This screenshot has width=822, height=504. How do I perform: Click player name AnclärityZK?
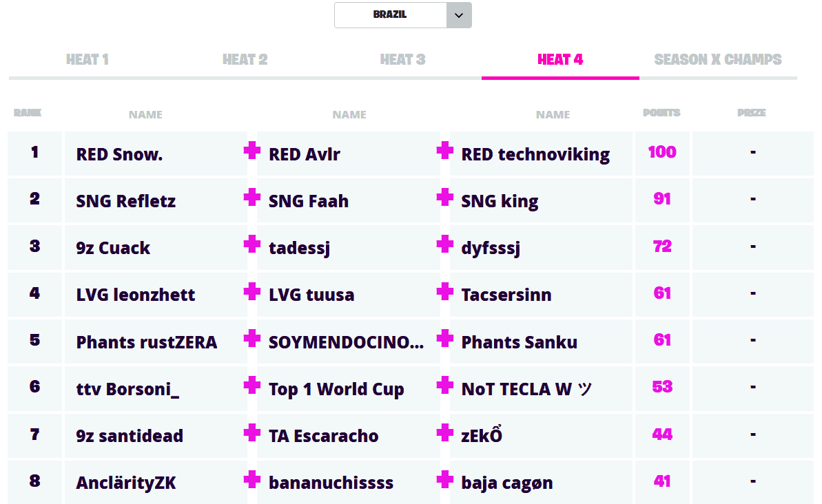pyautogui.click(x=126, y=483)
